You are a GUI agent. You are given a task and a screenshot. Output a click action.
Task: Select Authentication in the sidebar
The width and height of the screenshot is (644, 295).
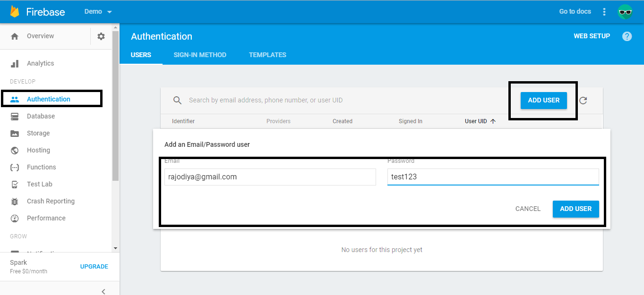[x=48, y=99]
